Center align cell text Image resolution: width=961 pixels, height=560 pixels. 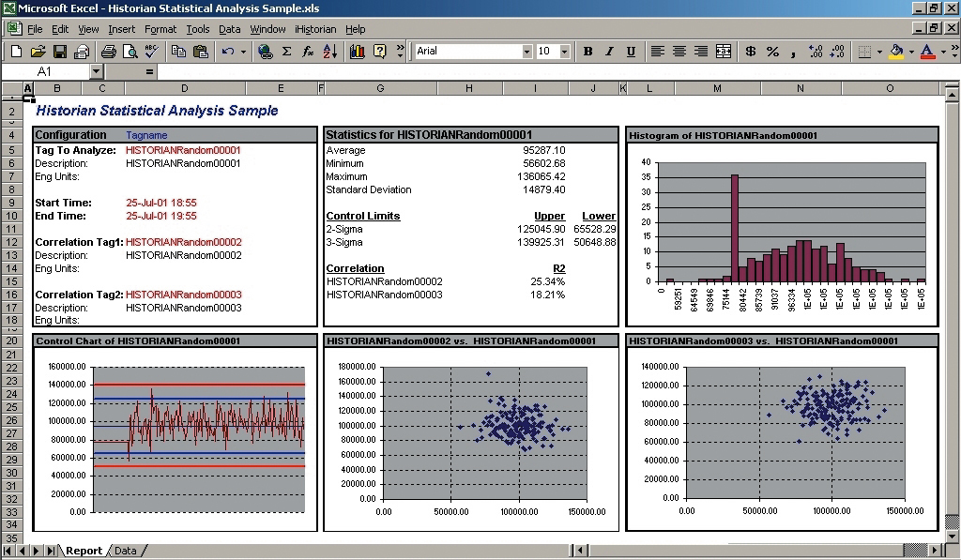(x=679, y=52)
